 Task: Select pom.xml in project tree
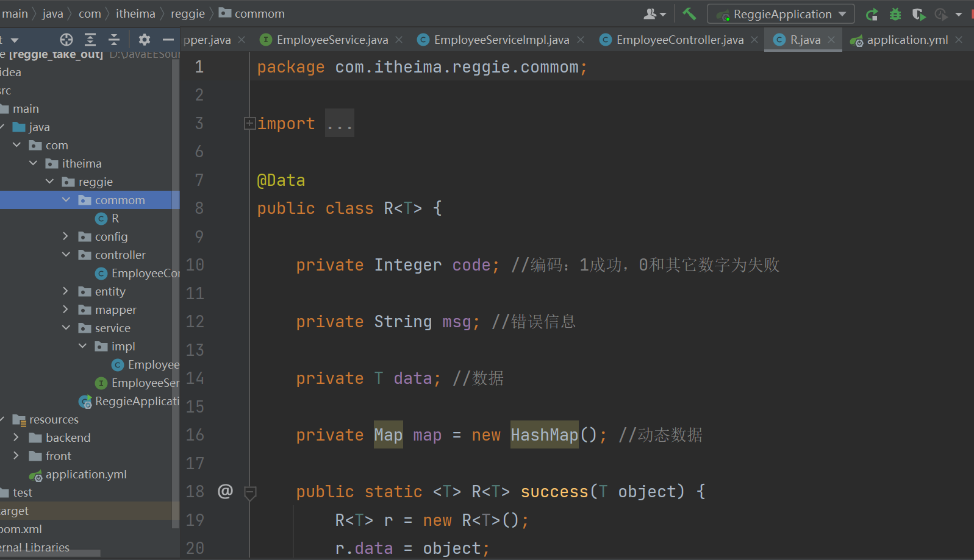(x=21, y=529)
